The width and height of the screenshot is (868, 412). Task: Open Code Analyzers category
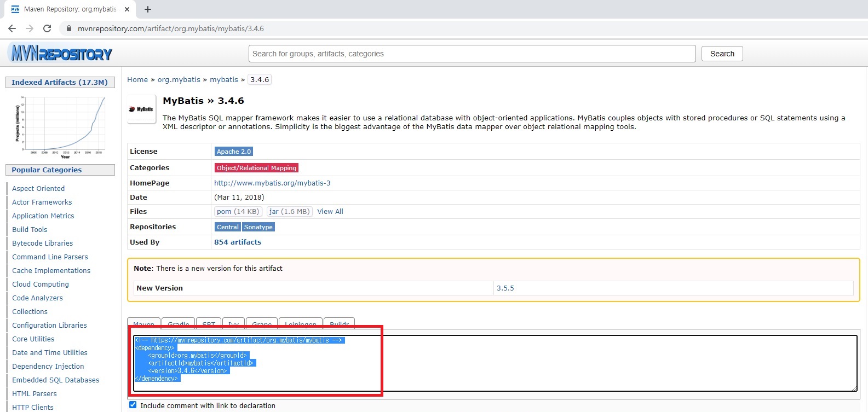(37, 298)
